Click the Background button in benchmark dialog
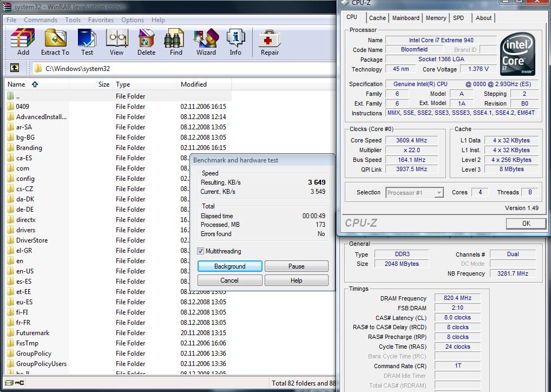Image resolution: width=551 pixels, height=392 pixels. [x=230, y=266]
